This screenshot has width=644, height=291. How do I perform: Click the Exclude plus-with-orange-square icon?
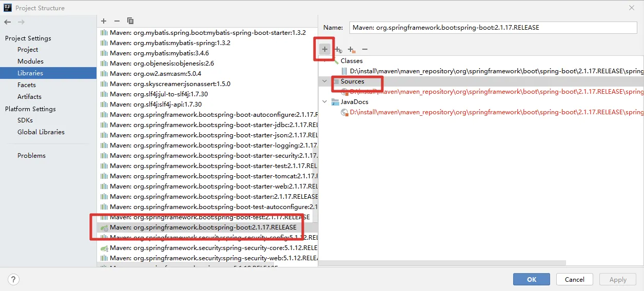tap(351, 49)
